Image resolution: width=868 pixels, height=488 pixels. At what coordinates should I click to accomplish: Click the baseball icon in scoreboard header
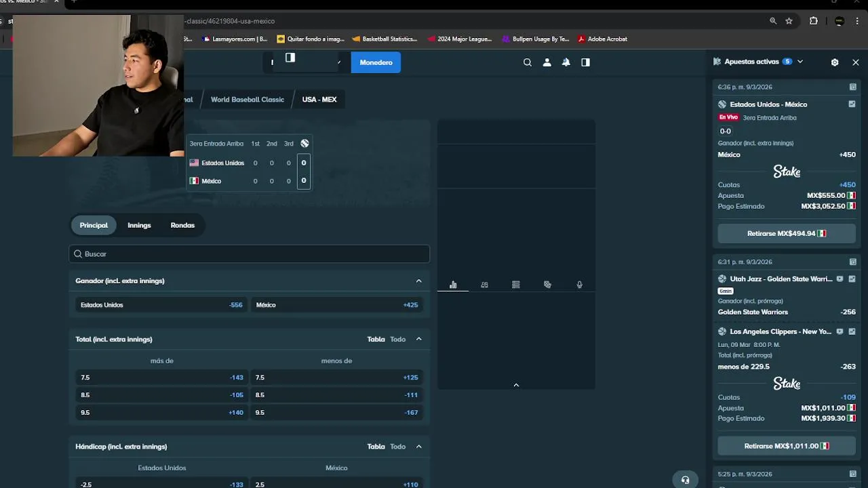tap(304, 143)
